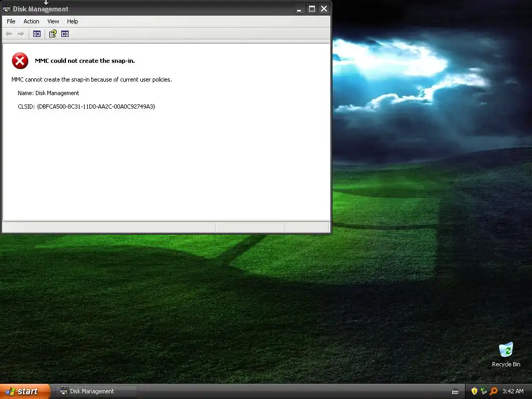This screenshot has width=532, height=399.
Task: Minimize the Disk Management window
Action: pyautogui.click(x=299, y=9)
